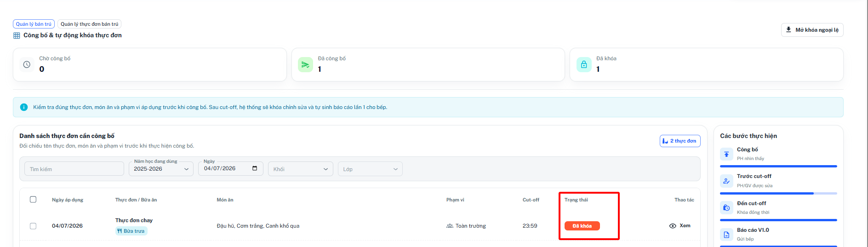Tick the checkbox for the 04/07/2026 row
This screenshot has height=247, width=868.
click(33, 226)
